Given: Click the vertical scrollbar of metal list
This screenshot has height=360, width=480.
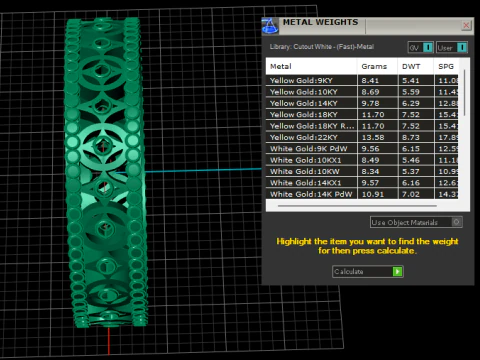Looking at the screenshot, I should coord(464,93).
